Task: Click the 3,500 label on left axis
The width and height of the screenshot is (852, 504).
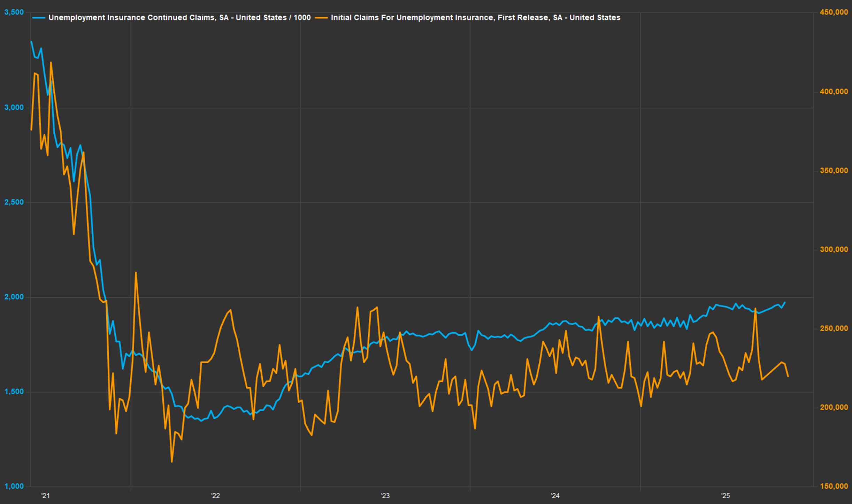Action: 14,13
